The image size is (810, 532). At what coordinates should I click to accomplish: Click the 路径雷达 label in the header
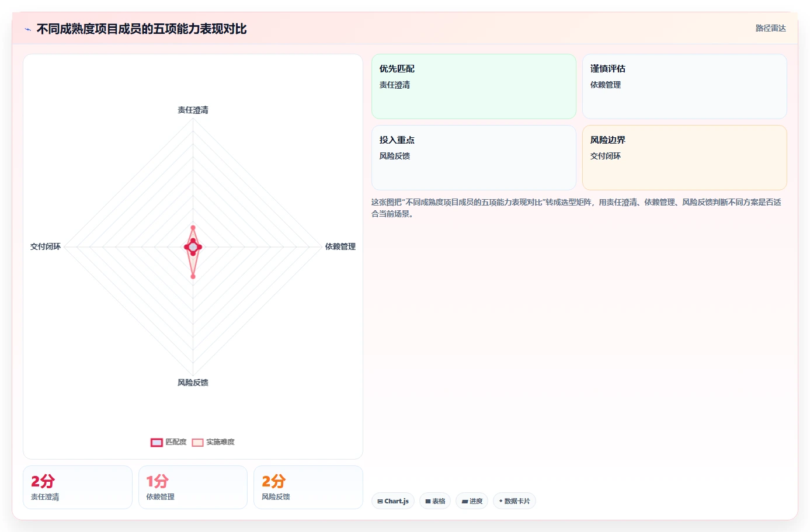coord(770,28)
